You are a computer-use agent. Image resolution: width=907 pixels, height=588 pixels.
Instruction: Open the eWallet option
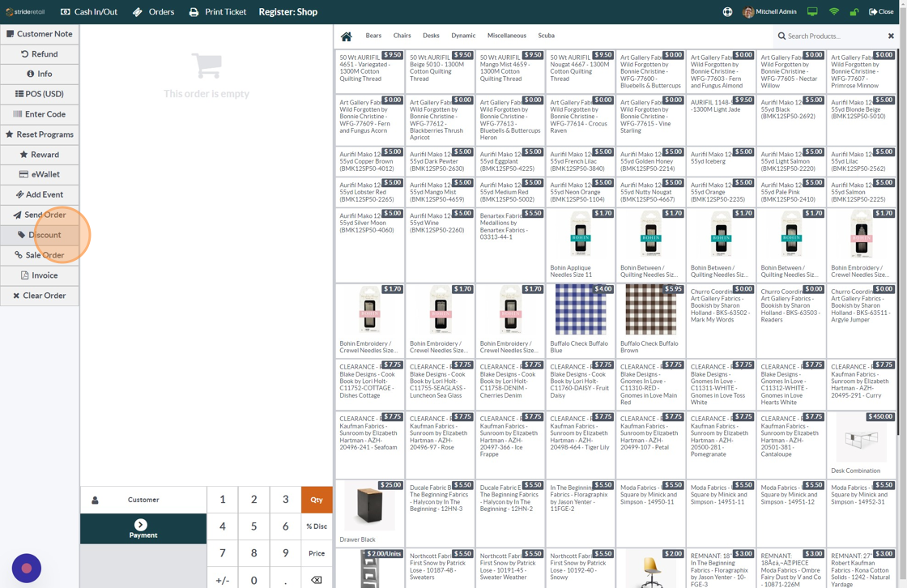click(x=40, y=174)
